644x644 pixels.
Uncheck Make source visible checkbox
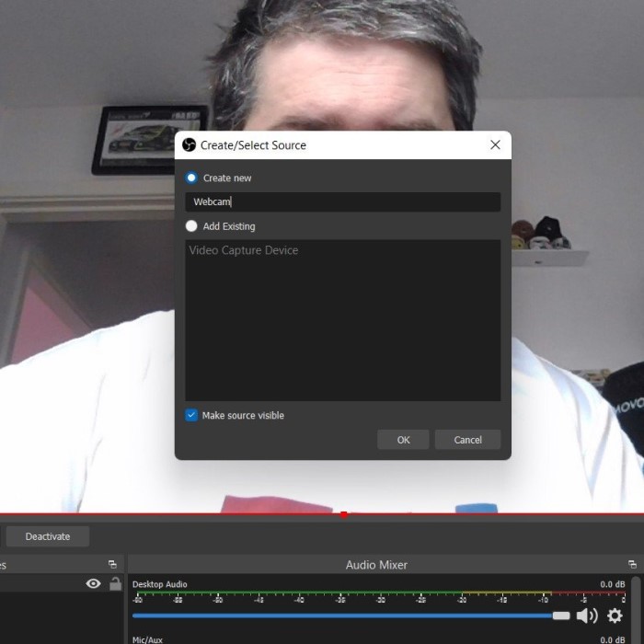coord(191,415)
